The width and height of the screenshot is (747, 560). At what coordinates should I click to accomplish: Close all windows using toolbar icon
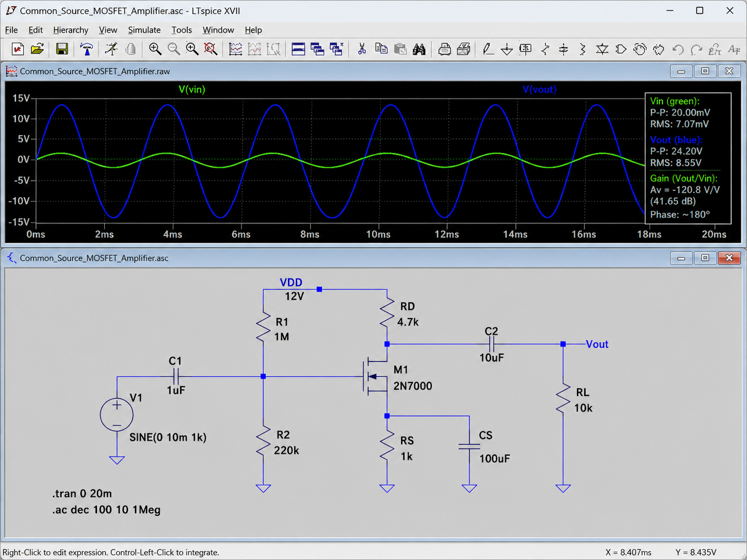[336, 49]
